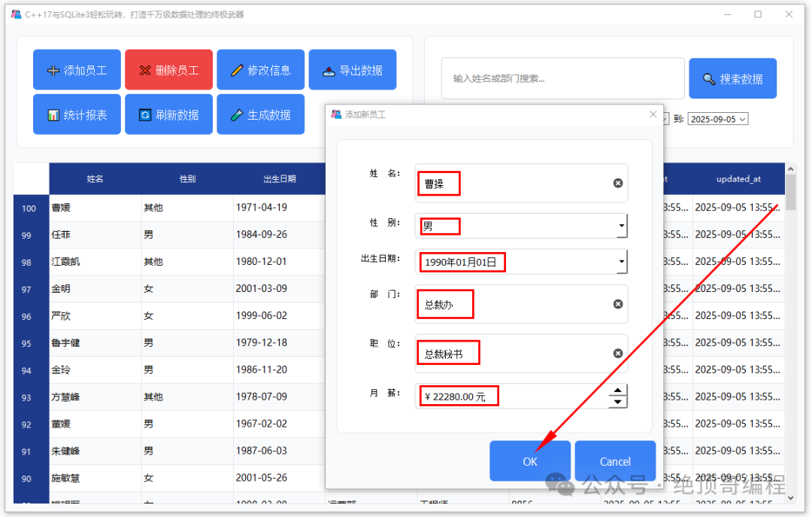812x517 pixels.
Task: Click the 添加员工 add employee button
Action: (77, 69)
